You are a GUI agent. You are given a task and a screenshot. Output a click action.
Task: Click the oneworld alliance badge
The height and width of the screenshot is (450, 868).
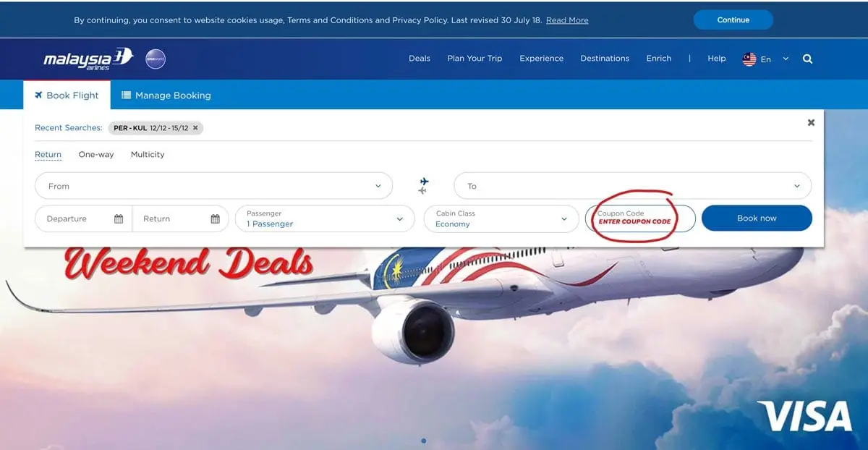click(156, 59)
